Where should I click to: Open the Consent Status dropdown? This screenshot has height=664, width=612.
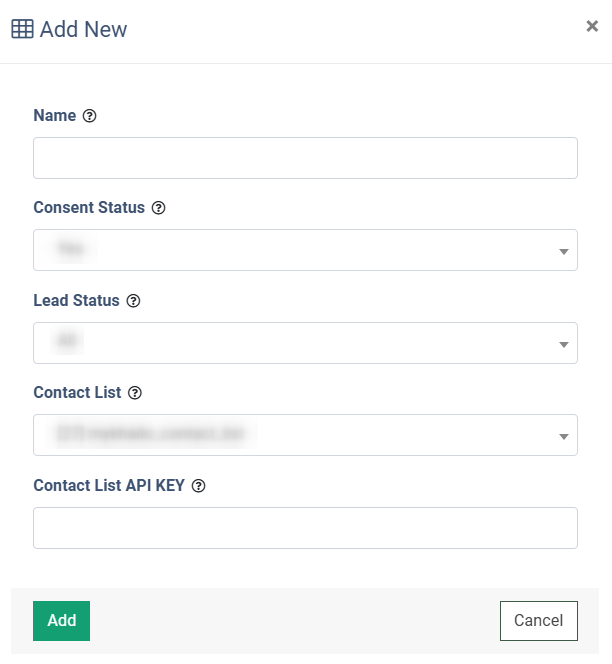pos(305,250)
